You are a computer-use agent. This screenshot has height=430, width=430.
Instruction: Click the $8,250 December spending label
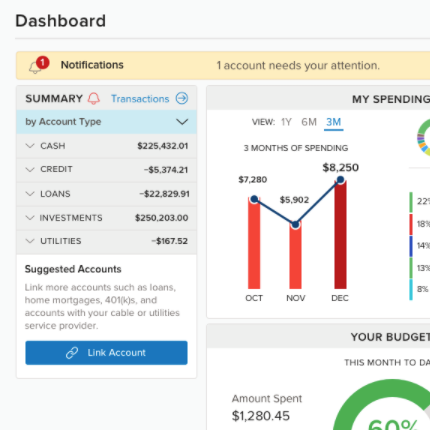click(341, 167)
